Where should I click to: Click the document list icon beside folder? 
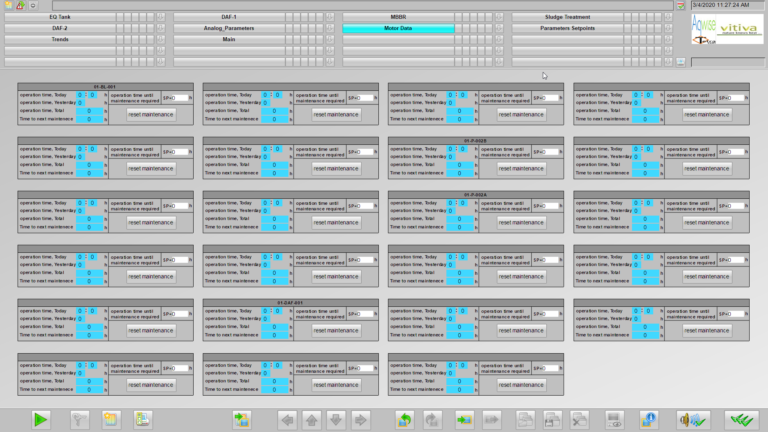tap(143, 419)
